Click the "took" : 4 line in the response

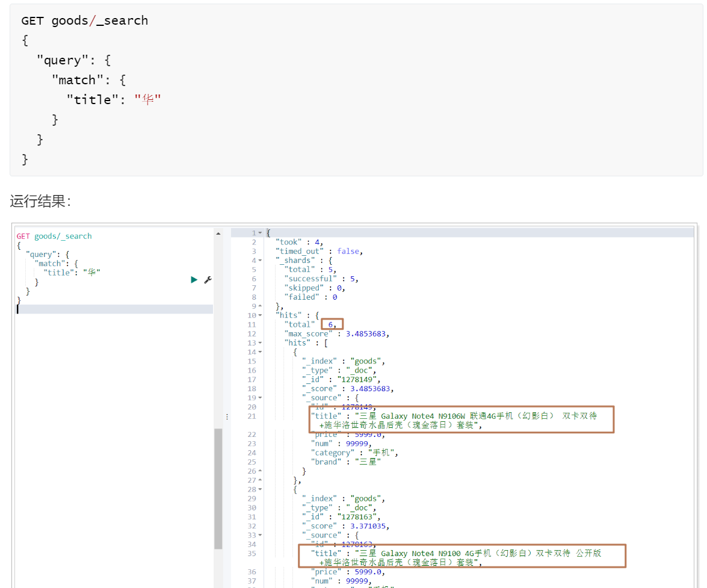tap(300, 243)
